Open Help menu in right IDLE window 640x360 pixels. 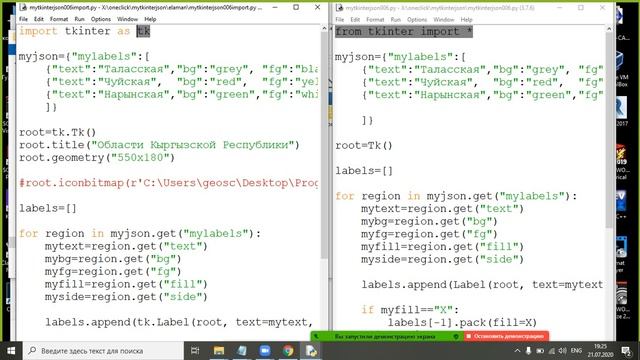[466, 20]
